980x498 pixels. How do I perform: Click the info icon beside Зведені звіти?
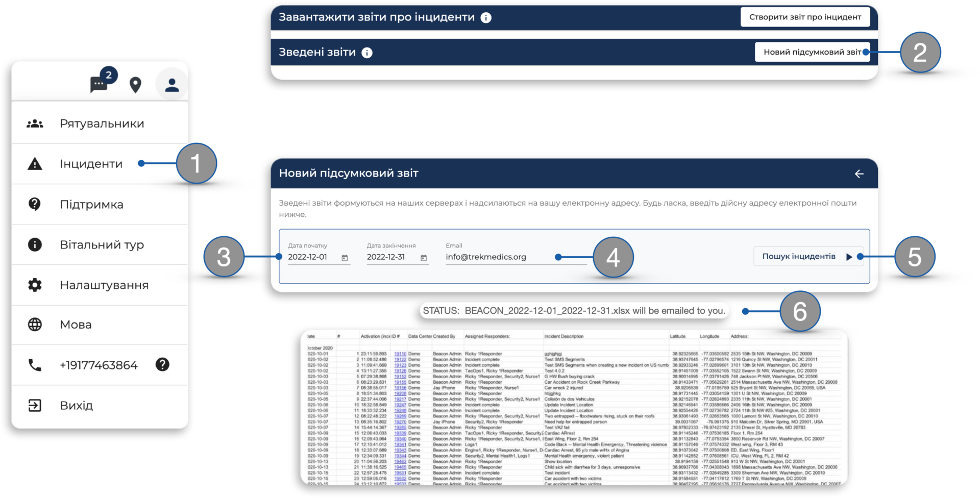367,53
